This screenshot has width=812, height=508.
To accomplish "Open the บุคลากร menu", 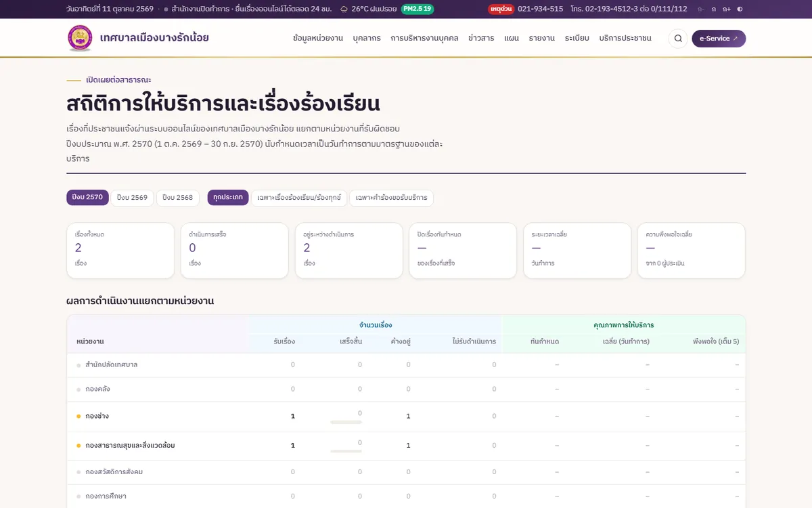I will click(367, 38).
